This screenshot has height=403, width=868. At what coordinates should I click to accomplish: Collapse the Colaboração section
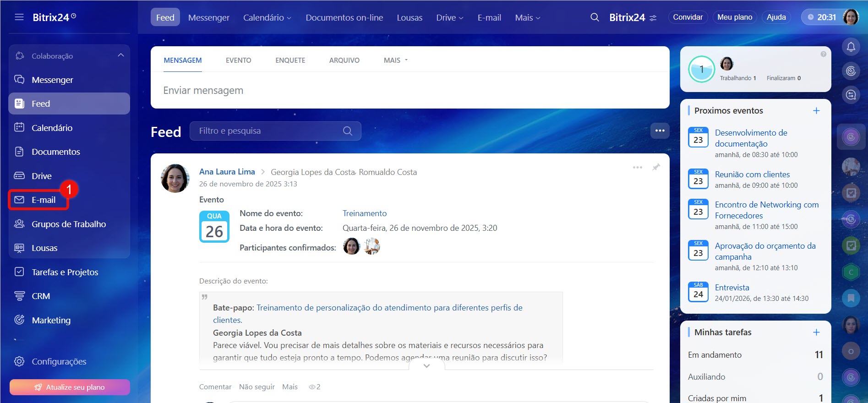(121, 55)
